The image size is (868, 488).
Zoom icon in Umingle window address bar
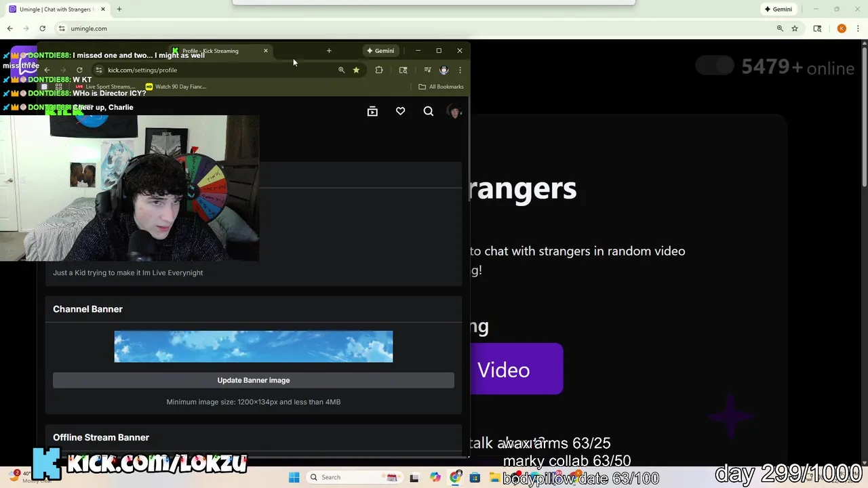point(780,28)
